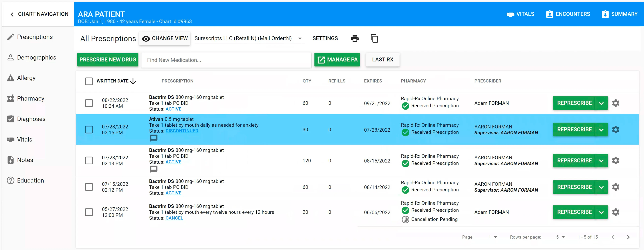Click the copy prescriptions icon
644x250 pixels.
click(374, 39)
